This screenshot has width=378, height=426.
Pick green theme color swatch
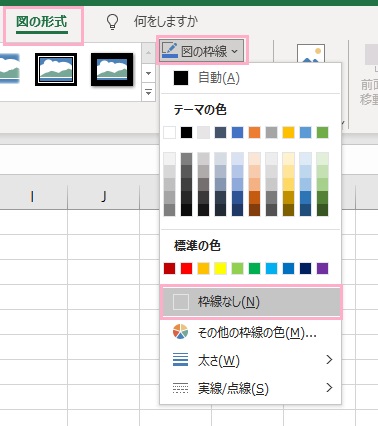322,132
